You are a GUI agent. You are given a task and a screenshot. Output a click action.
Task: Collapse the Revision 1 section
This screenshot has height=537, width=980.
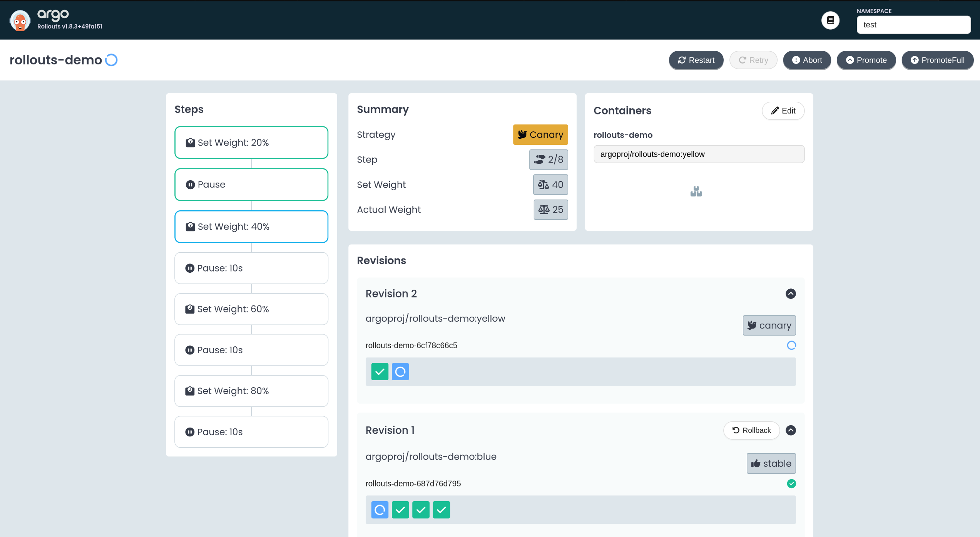click(791, 430)
